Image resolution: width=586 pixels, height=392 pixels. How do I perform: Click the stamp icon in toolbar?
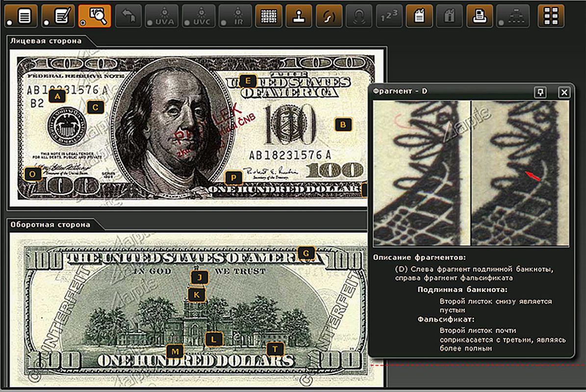pos(299,16)
